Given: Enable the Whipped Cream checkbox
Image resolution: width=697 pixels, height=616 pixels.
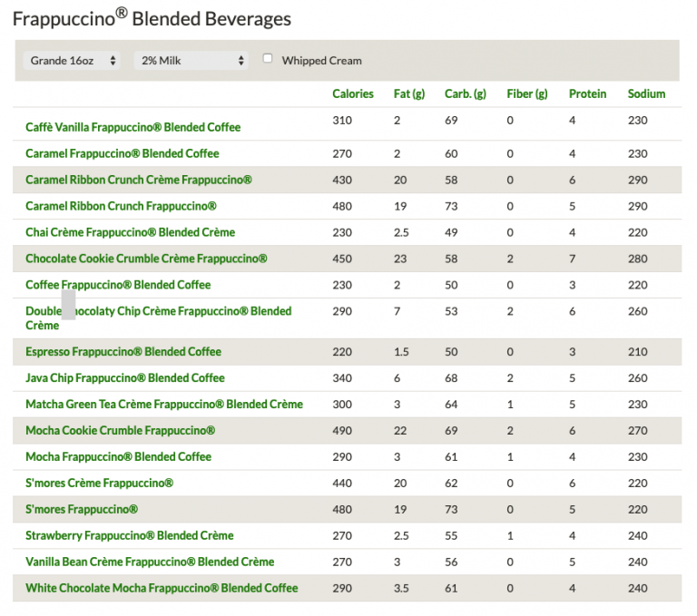Looking at the screenshot, I should [x=268, y=59].
